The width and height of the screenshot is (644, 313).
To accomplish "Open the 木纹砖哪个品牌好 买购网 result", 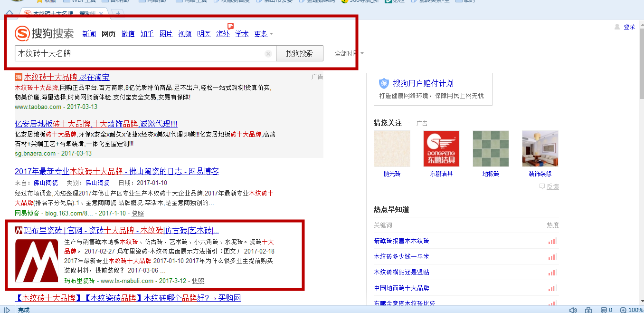I will point(128,298).
